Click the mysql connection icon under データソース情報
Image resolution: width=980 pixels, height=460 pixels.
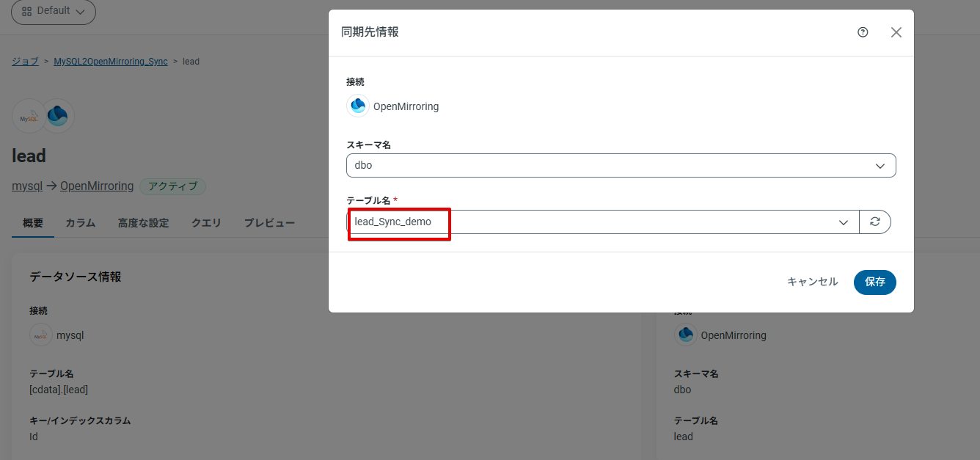coord(40,335)
